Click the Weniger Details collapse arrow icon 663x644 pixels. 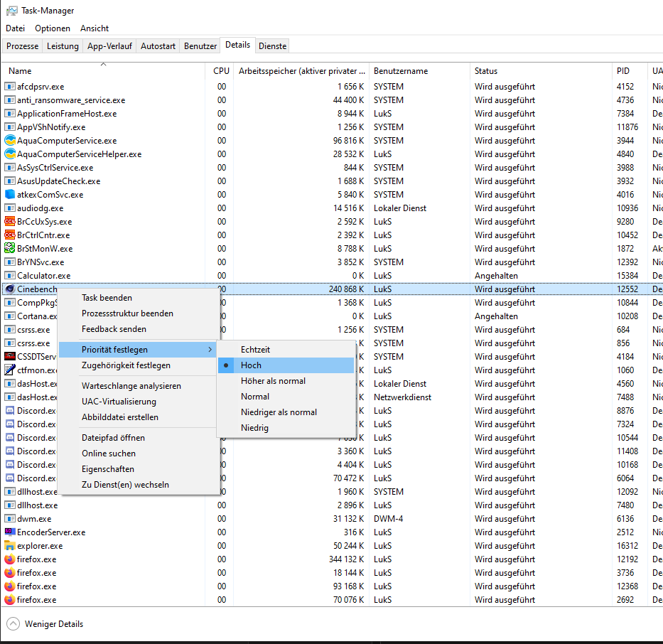13,623
